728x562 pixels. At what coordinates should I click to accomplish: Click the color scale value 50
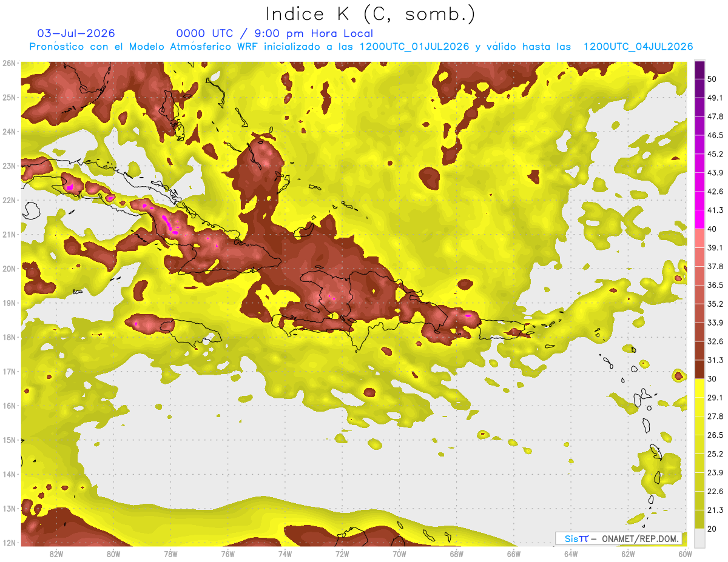click(712, 79)
